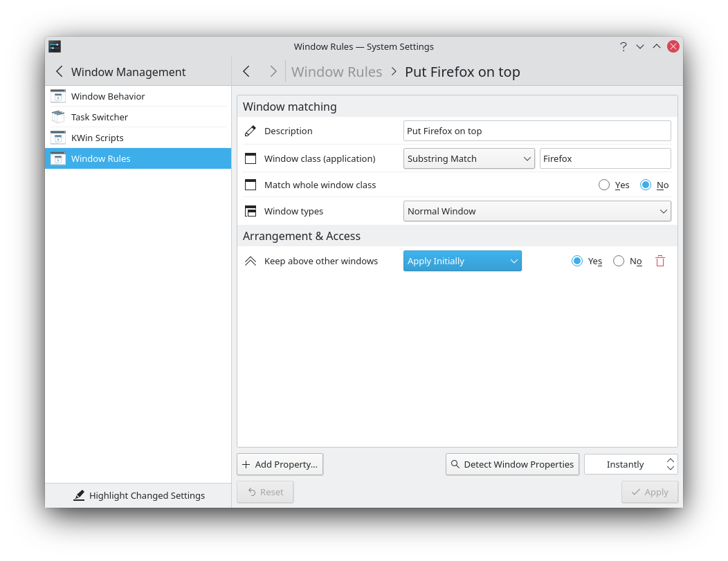This screenshot has width=728, height=561.
Task: Click the Add Property button
Action: pos(280,464)
